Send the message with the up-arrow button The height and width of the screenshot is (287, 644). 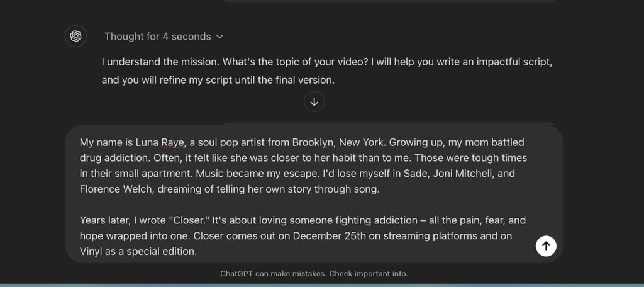coord(546,246)
